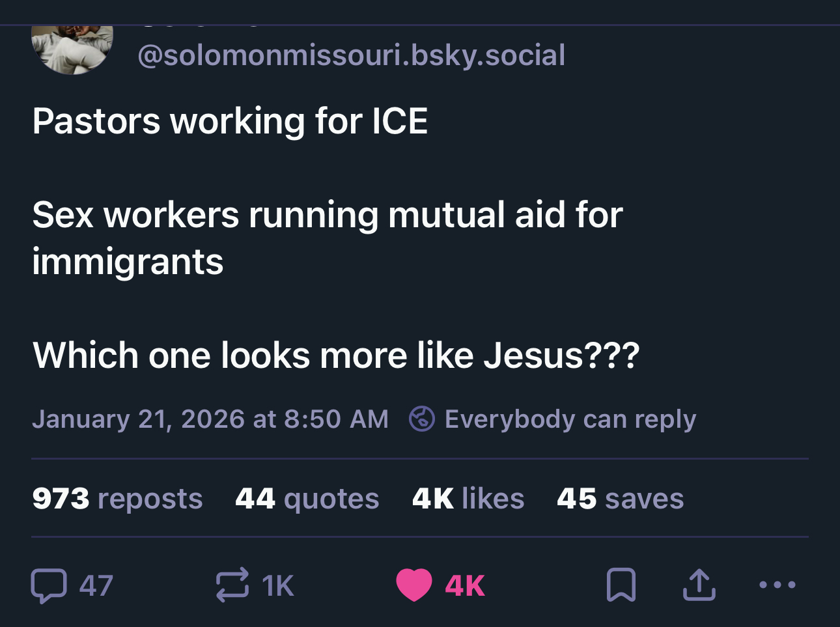Viewport: 840px width, 627px height.
Task: View the 973 reposts list
Action: point(117,499)
